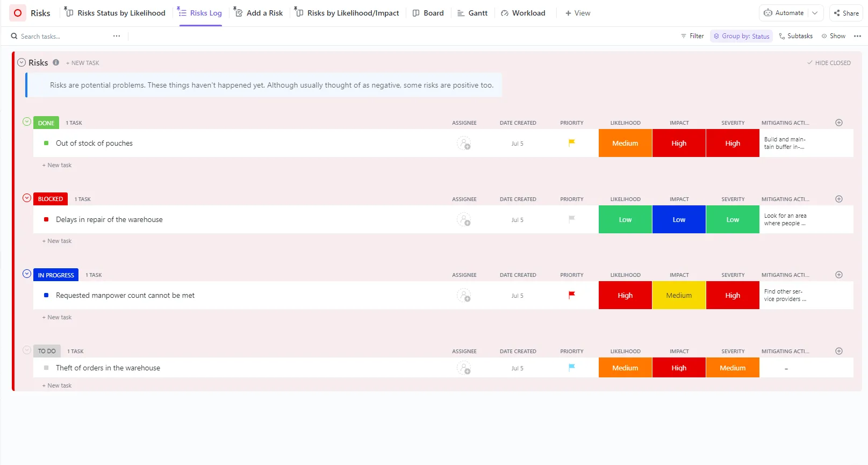This screenshot has height=465, width=868.
Task: Toggle the Hide Closed option
Action: (x=829, y=63)
